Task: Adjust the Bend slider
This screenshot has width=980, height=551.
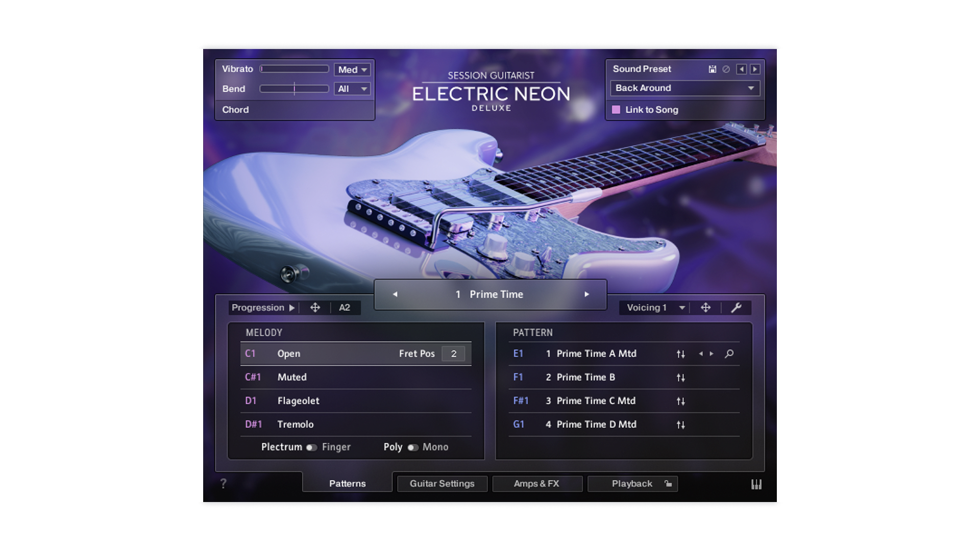Action: point(295,89)
